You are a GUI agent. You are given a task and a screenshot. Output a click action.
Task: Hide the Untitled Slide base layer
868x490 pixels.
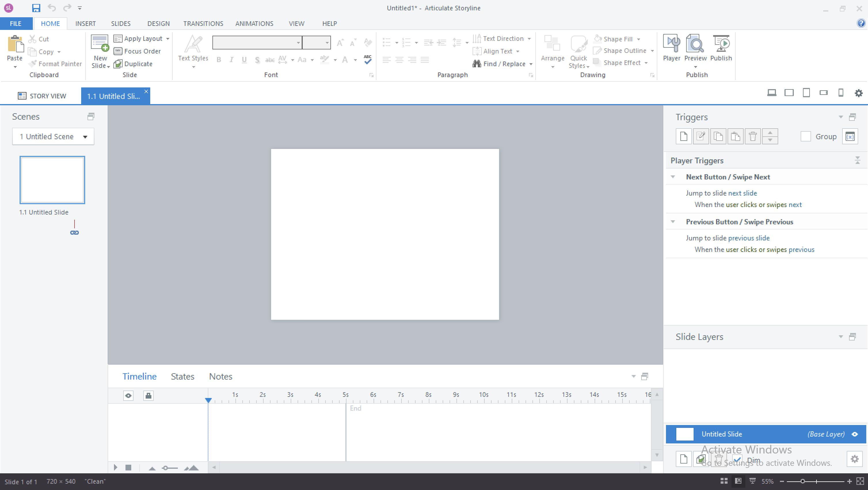[x=855, y=434]
